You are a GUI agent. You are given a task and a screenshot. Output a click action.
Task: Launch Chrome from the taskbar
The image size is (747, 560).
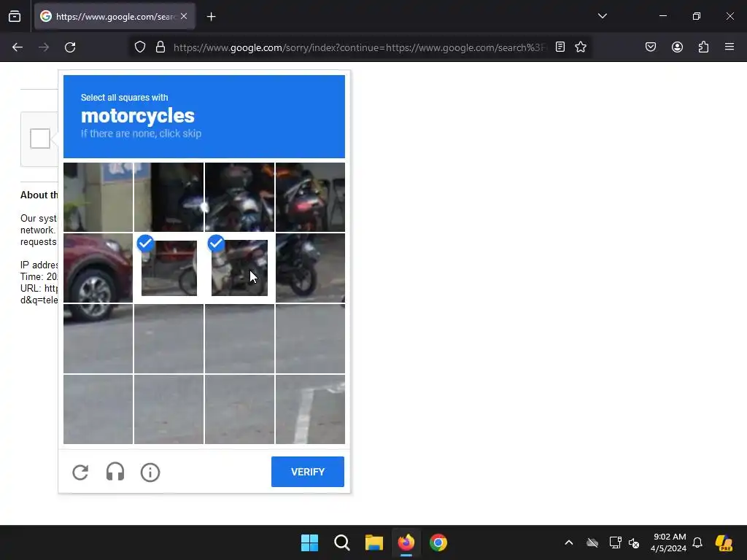tap(438, 542)
